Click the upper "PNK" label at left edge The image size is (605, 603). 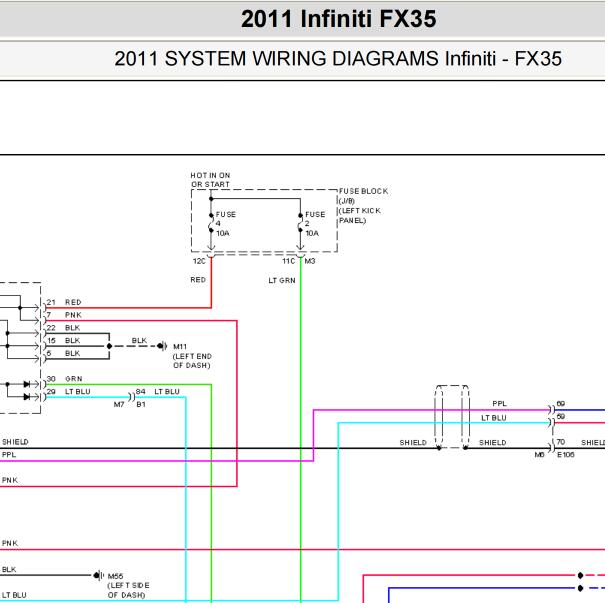10,480
